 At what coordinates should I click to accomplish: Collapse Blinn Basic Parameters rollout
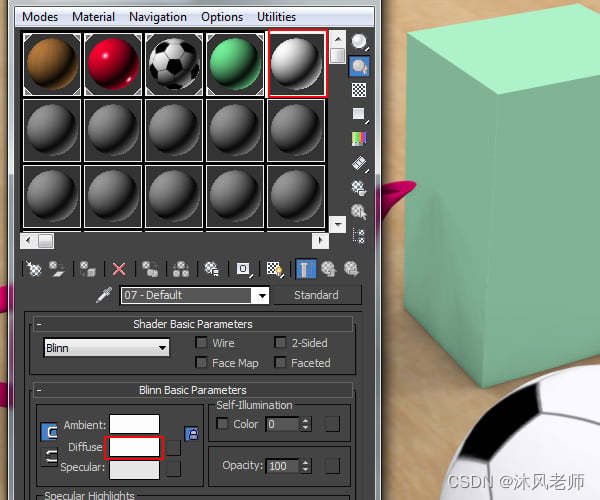[39, 390]
